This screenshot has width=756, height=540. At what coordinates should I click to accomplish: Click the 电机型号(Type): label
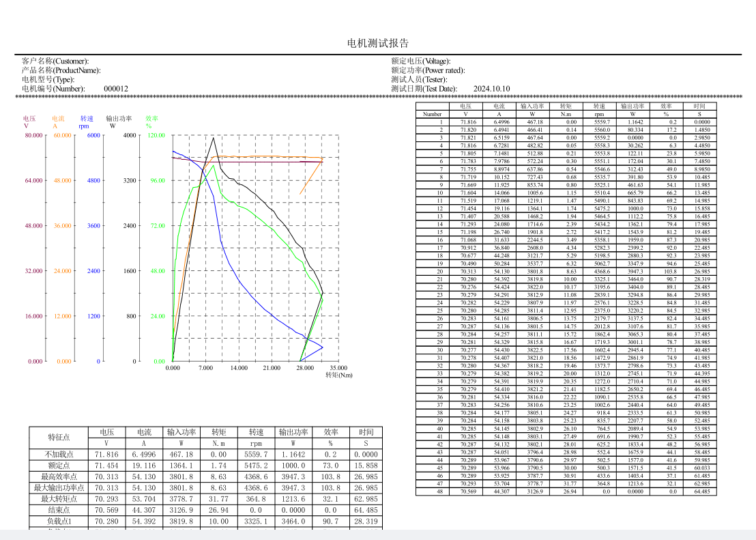(x=48, y=80)
